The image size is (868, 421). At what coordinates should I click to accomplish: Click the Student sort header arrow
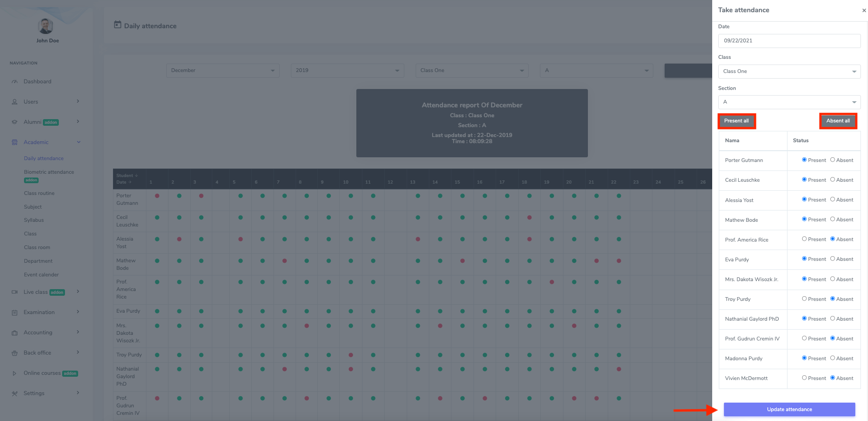tap(137, 176)
